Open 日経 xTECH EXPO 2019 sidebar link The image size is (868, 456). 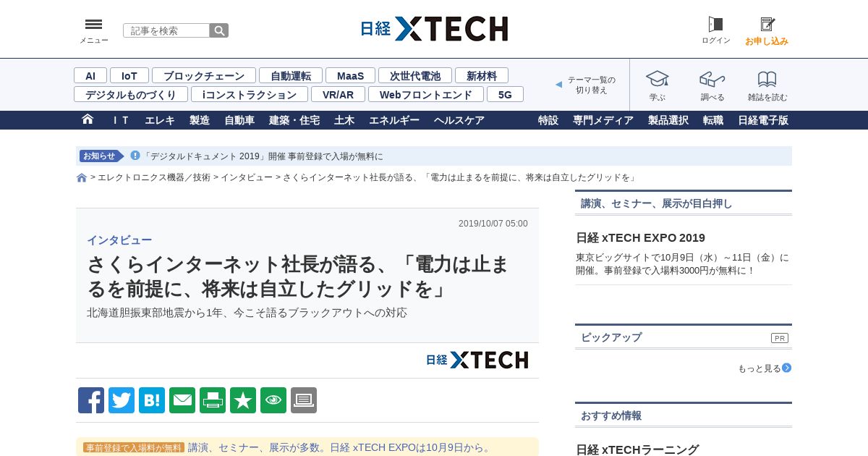coord(640,237)
